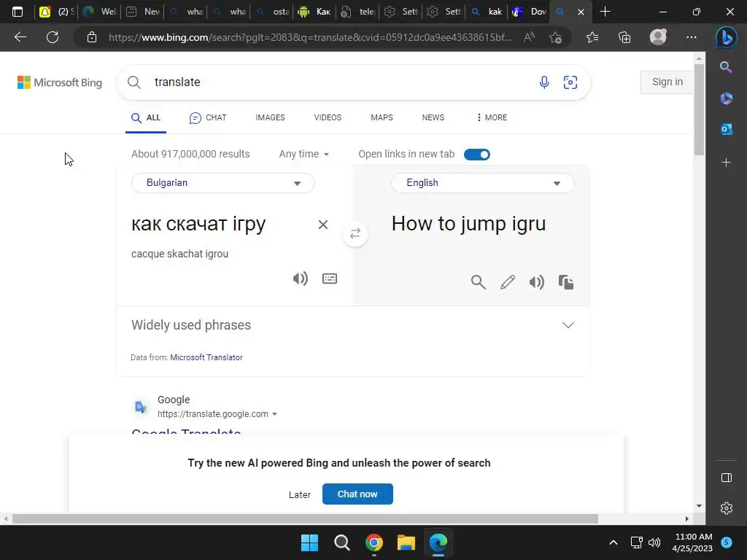The height and width of the screenshot is (560, 747).
Task: Open tab actions menu icon
Action: pos(18,12)
